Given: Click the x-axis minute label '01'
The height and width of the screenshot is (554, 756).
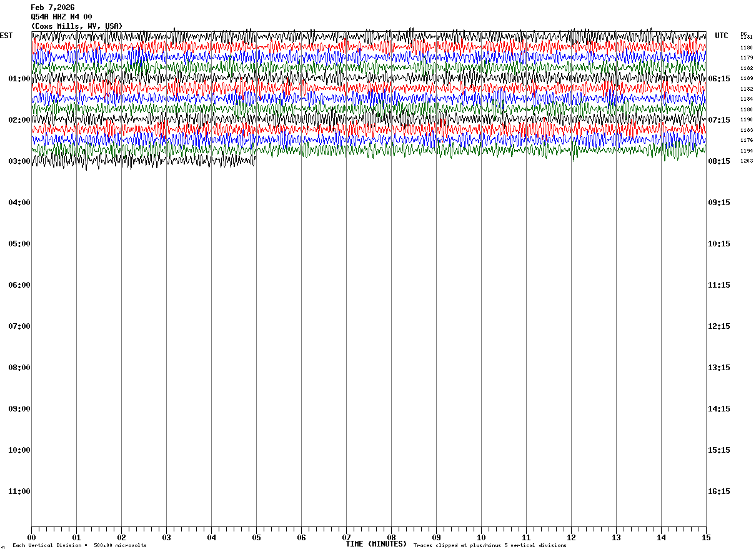Looking at the screenshot, I should (x=76, y=537).
